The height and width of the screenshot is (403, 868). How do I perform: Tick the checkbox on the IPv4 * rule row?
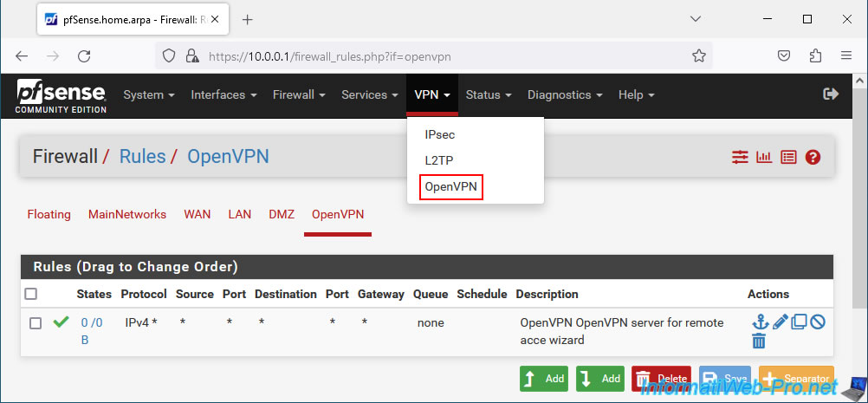tap(36, 323)
